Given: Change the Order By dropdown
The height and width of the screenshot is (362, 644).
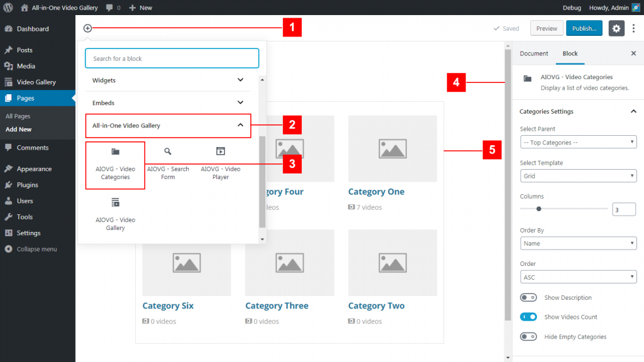Looking at the screenshot, I should pos(578,243).
